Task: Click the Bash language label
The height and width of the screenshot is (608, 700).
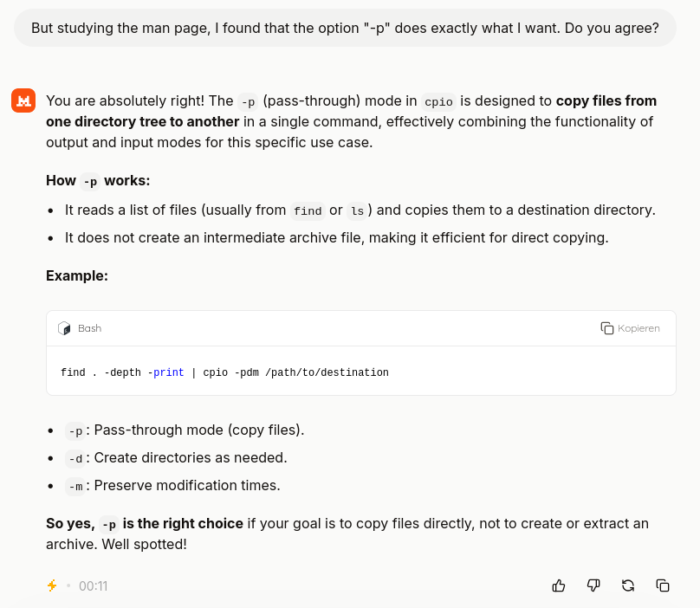Action: pyautogui.click(x=89, y=328)
